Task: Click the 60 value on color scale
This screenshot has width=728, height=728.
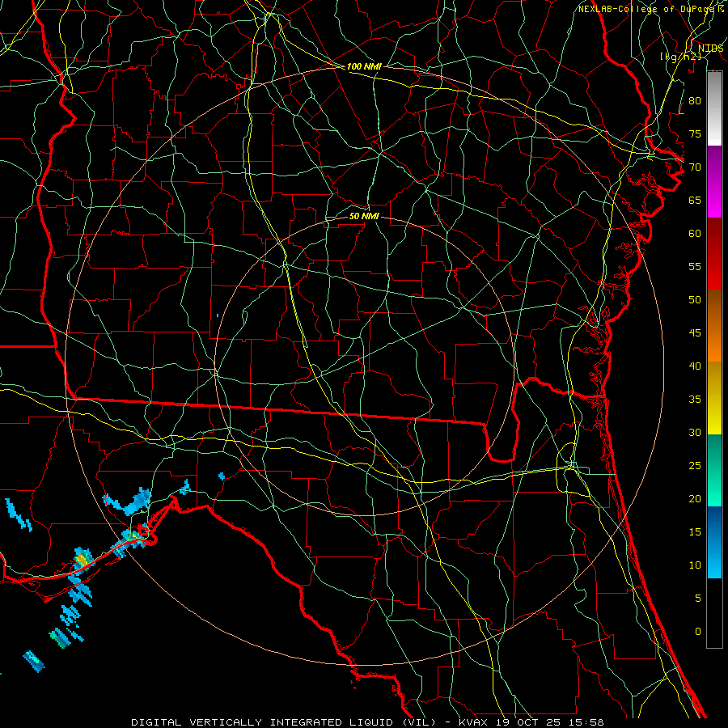Action: [695, 234]
